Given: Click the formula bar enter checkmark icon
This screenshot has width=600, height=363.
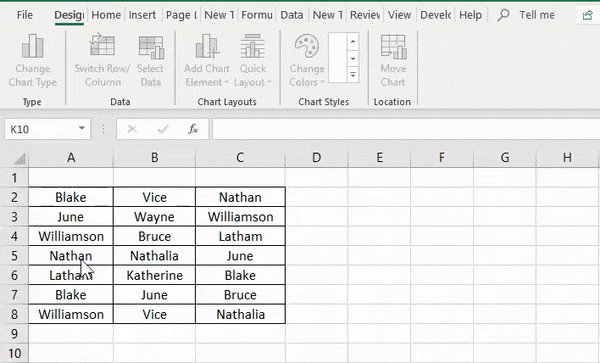Looking at the screenshot, I should (x=163, y=129).
